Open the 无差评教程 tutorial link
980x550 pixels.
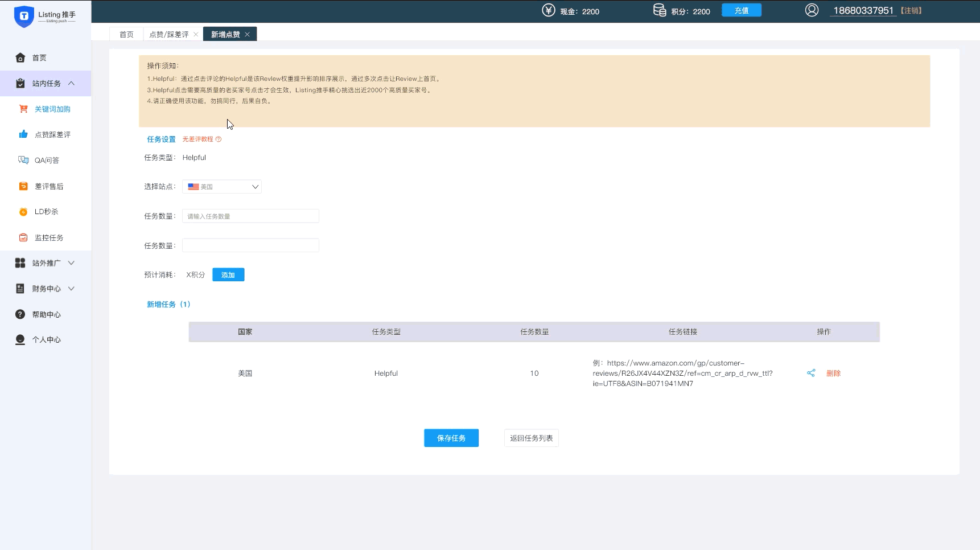[x=197, y=139]
